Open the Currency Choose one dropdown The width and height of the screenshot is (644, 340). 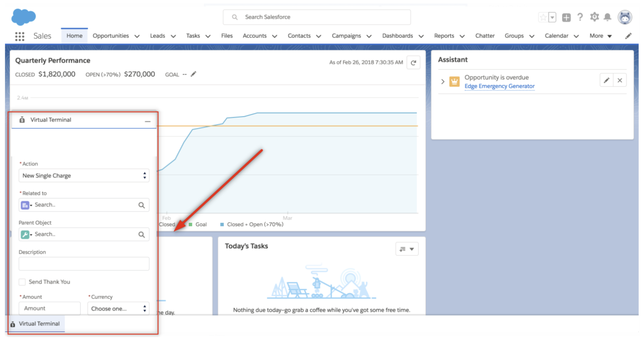(118, 308)
